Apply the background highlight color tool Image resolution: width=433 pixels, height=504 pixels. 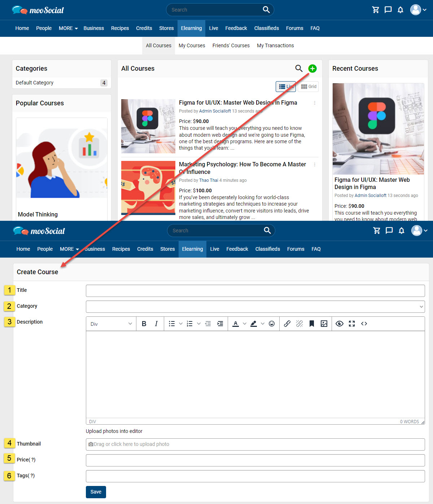254,324
